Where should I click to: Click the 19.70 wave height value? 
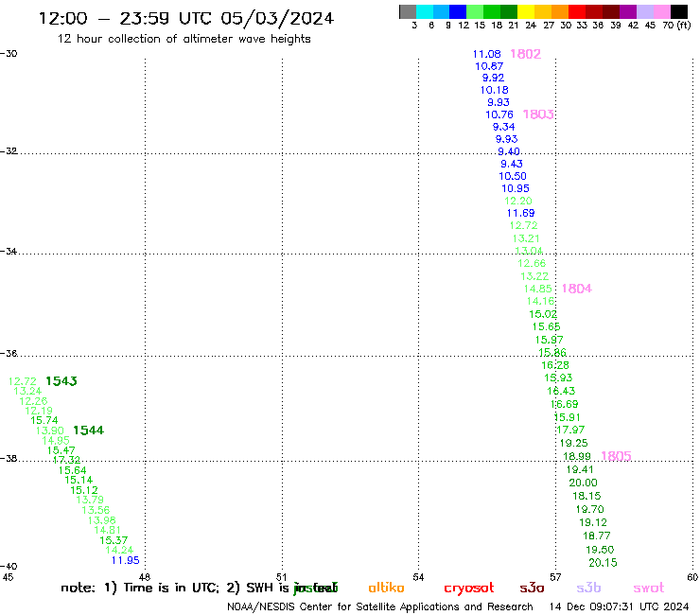(x=590, y=510)
